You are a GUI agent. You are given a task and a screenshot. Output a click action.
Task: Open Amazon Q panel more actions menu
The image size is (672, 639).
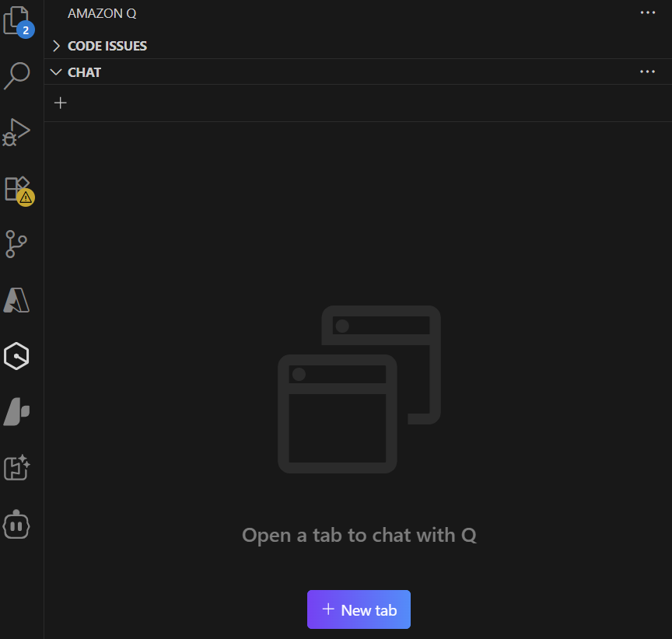point(648,12)
